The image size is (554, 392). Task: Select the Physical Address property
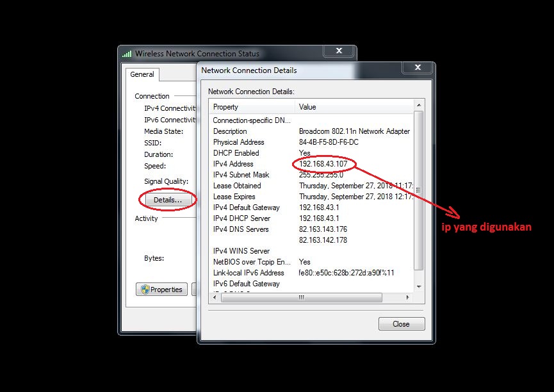pos(239,142)
